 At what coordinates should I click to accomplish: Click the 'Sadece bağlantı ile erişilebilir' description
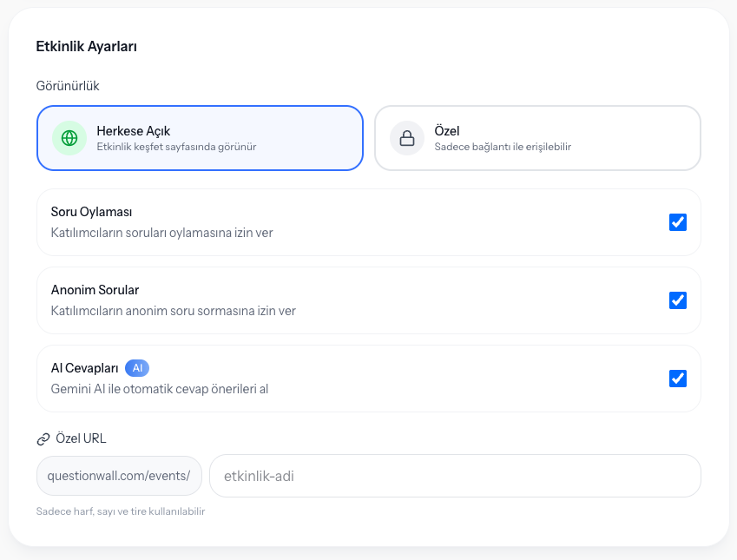click(503, 147)
